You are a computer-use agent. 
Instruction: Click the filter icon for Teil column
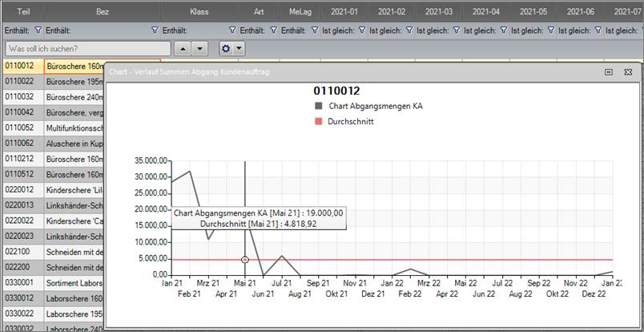tap(38, 30)
